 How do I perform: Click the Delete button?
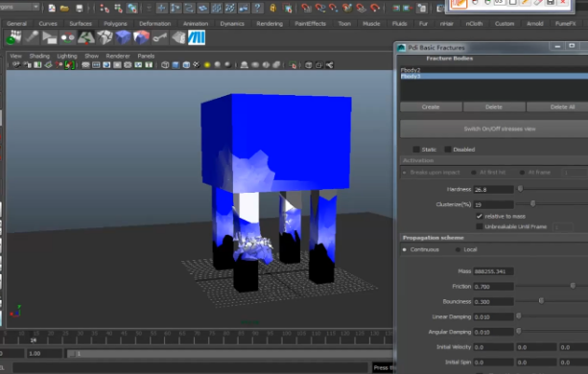coord(494,107)
